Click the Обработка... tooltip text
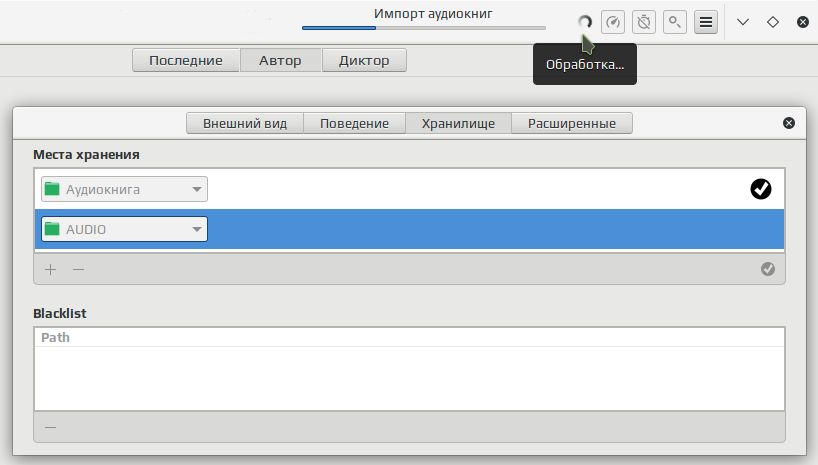 click(585, 65)
